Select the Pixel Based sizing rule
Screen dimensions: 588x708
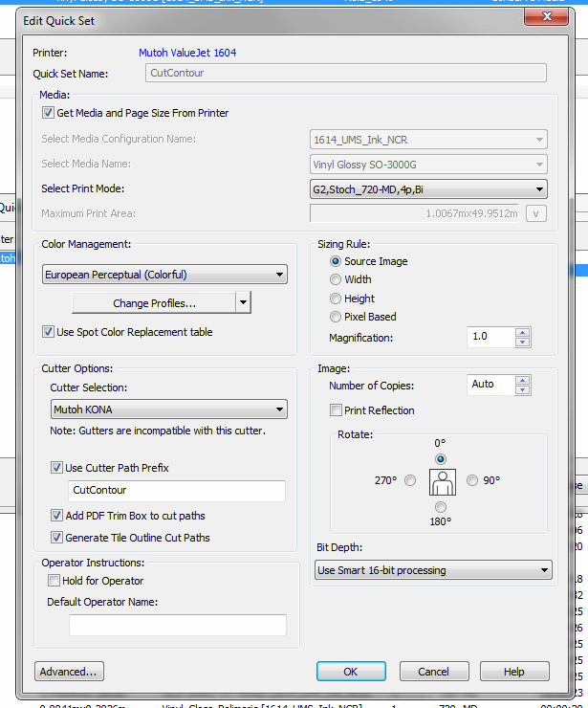pos(336,317)
